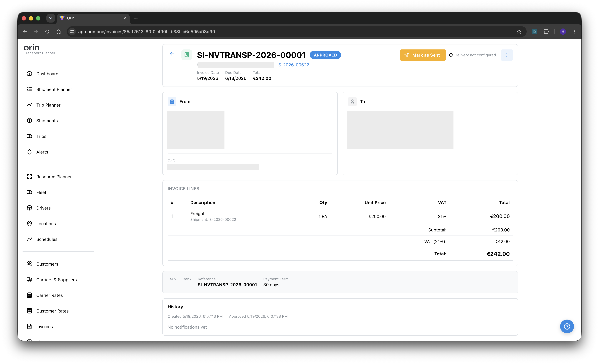The width and height of the screenshot is (599, 364).
Task: Select the Resource Planner grid icon
Action: (29, 177)
